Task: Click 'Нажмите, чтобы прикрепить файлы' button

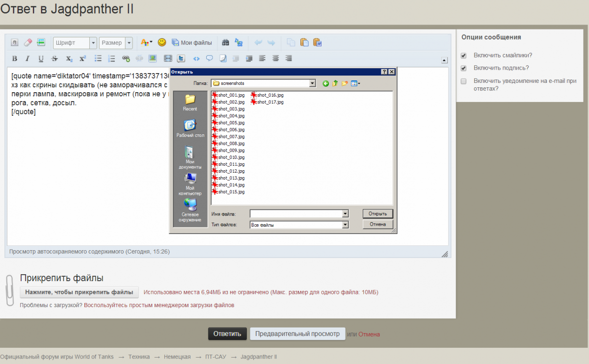Action: pos(79,292)
